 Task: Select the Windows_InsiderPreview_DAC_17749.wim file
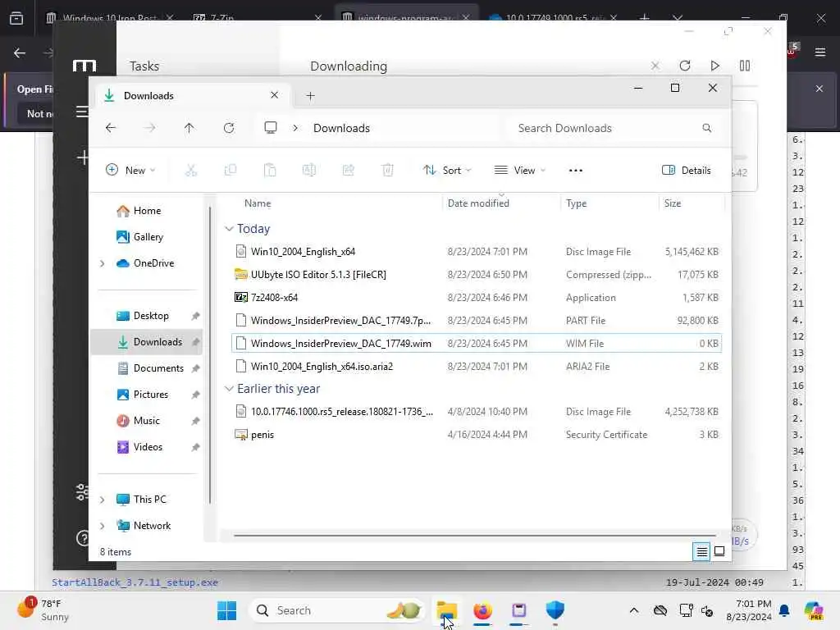(x=477, y=344)
